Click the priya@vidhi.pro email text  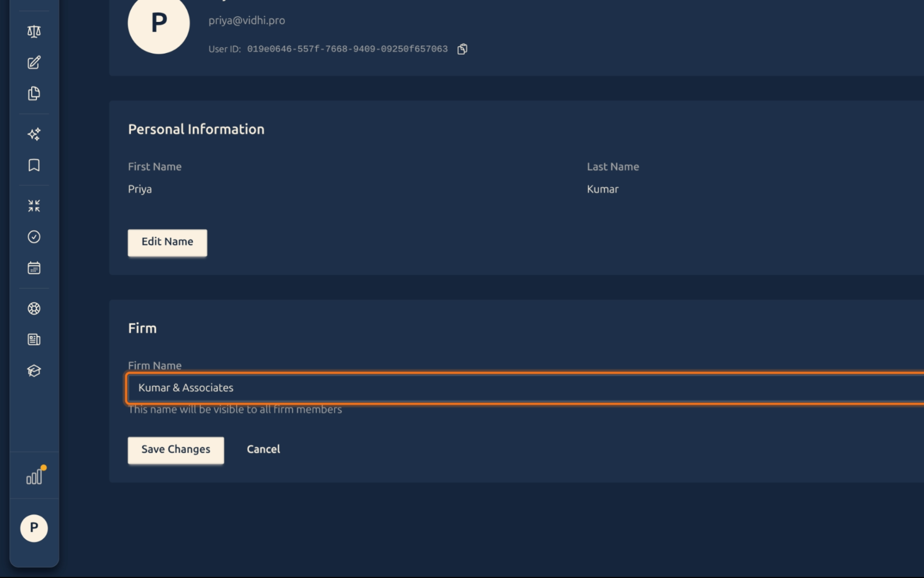pos(247,20)
